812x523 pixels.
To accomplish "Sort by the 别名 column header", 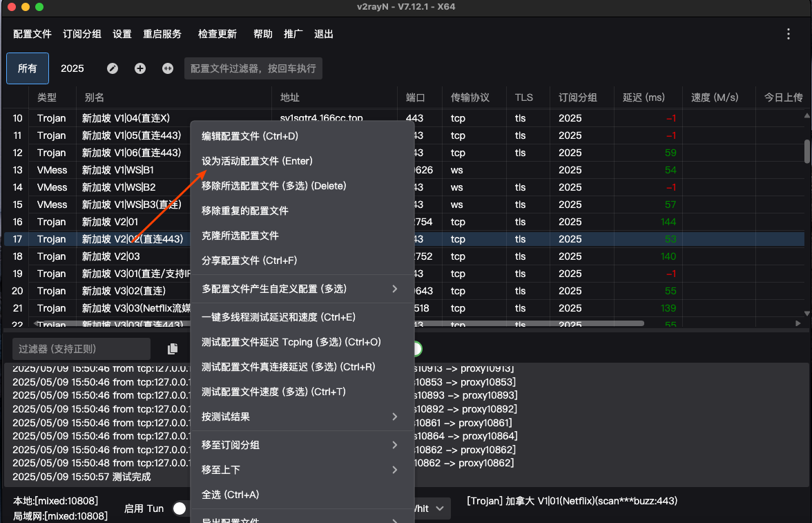I will pos(94,97).
